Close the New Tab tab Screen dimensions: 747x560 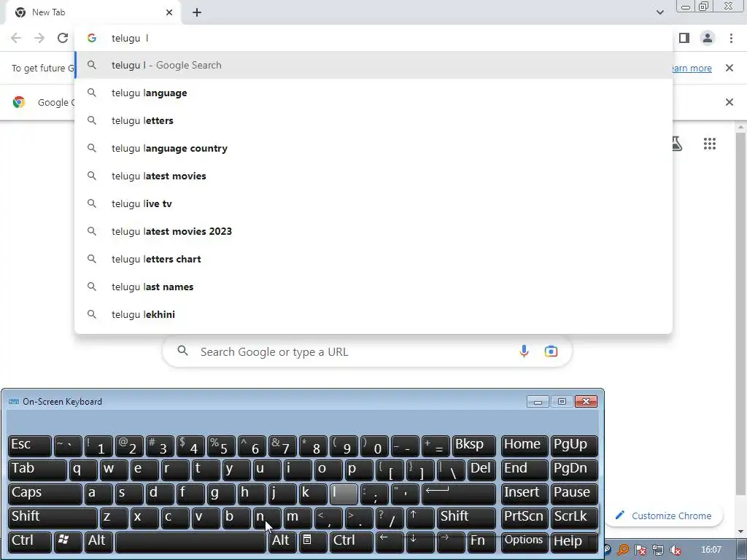169,12
